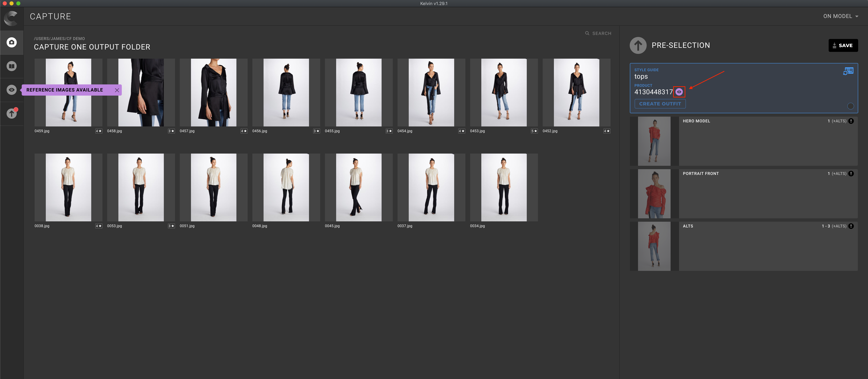The image size is (868, 379).
Task: Click the 4-star rating on 0452.jpg
Action: 607,131
